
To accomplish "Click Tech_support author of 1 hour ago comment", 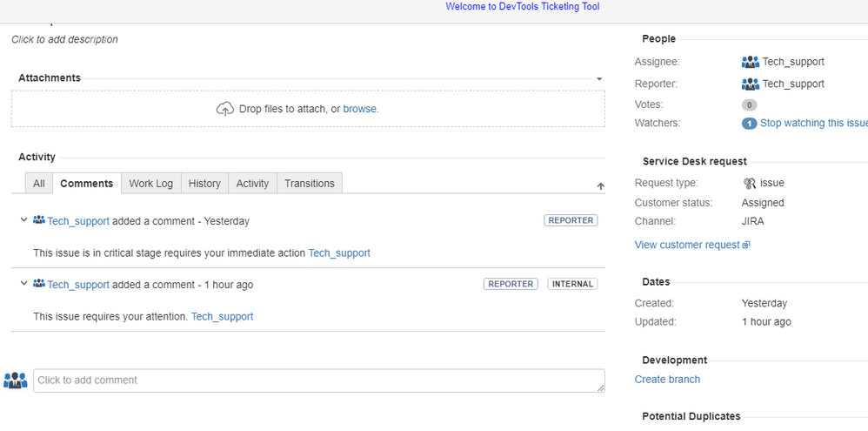I will click(78, 285).
